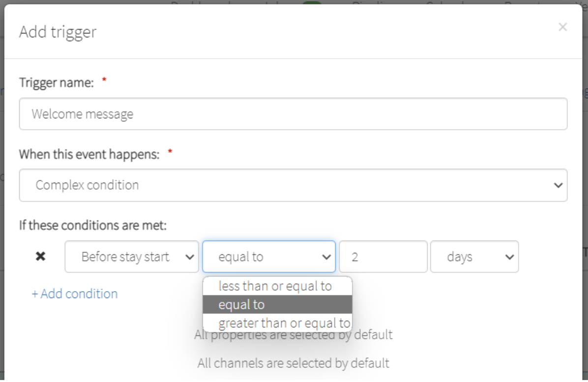Click the + Add condition link

(75, 294)
